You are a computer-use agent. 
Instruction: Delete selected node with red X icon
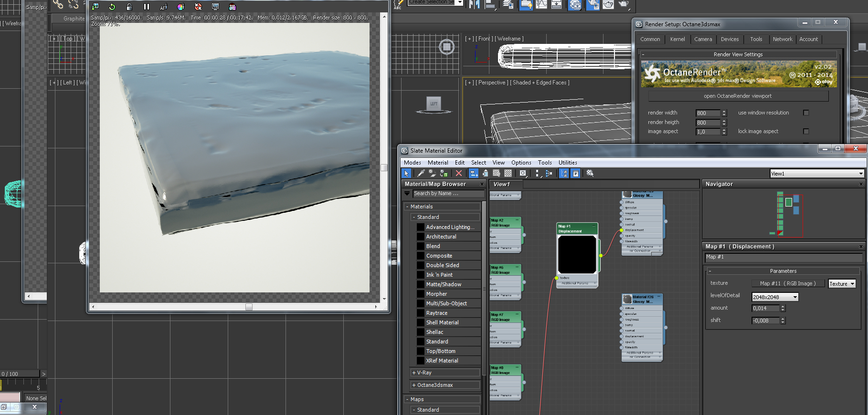(x=459, y=174)
